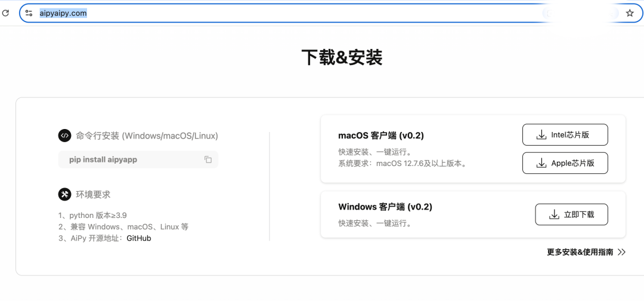Viewport: 644px width, 301px height.
Task: Click the environment requirements tools icon
Action: point(64,195)
